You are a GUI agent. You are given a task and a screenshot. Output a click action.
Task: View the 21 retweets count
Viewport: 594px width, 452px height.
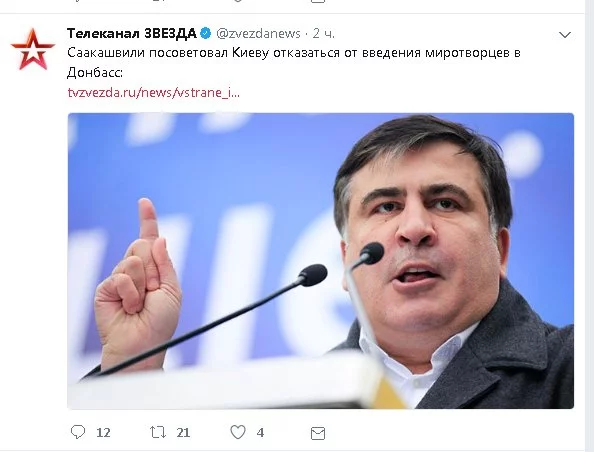tap(183, 433)
